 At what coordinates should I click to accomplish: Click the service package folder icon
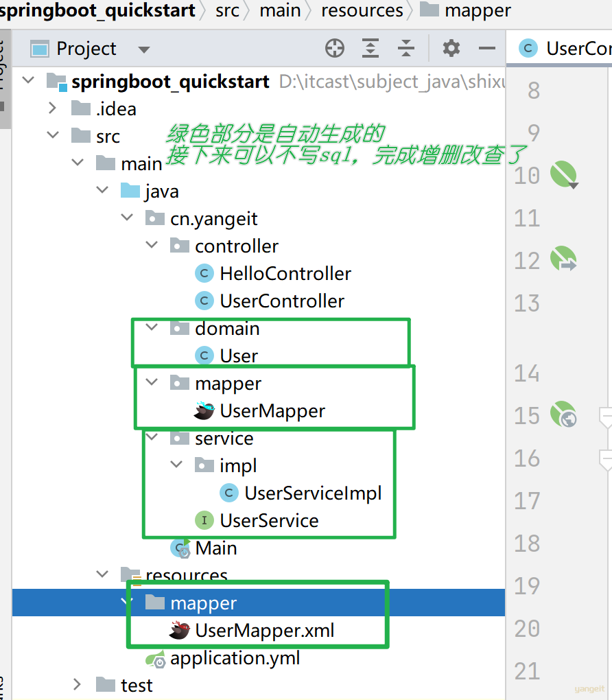[180, 438]
